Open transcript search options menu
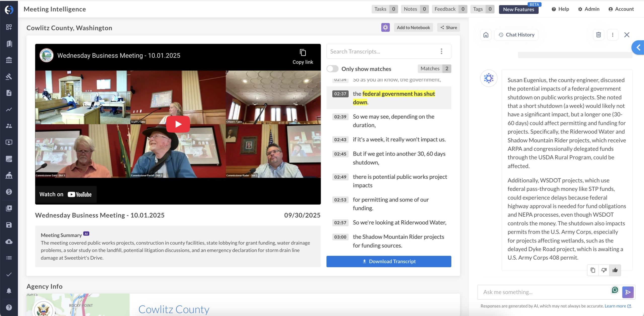The width and height of the screenshot is (644, 316). coord(441,51)
